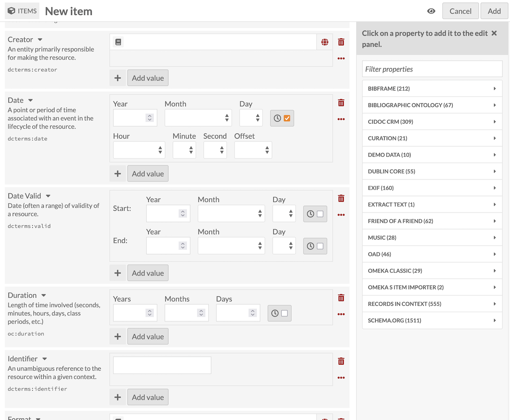The width and height of the screenshot is (510, 420).
Task: Enable time for Date Valid End
Action: pyautogui.click(x=320, y=246)
